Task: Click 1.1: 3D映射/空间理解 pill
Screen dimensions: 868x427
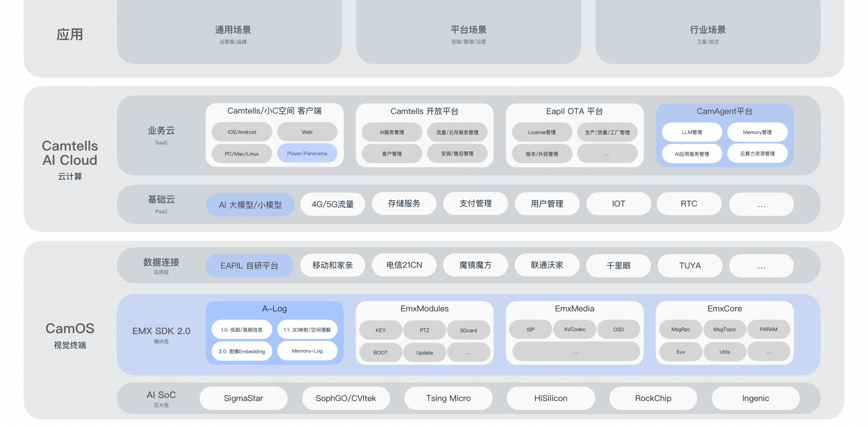Action: coord(307,330)
